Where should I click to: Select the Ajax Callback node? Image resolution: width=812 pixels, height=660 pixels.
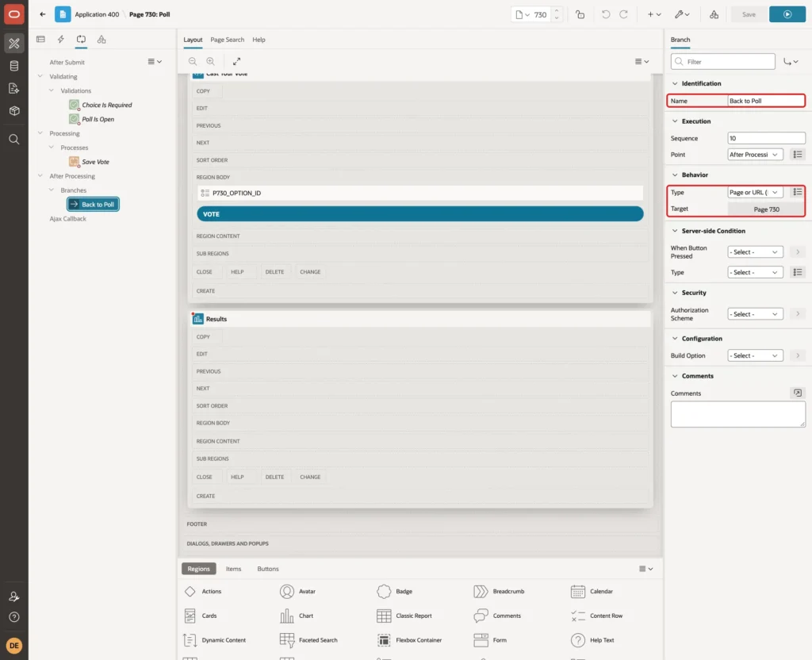pyautogui.click(x=68, y=219)
